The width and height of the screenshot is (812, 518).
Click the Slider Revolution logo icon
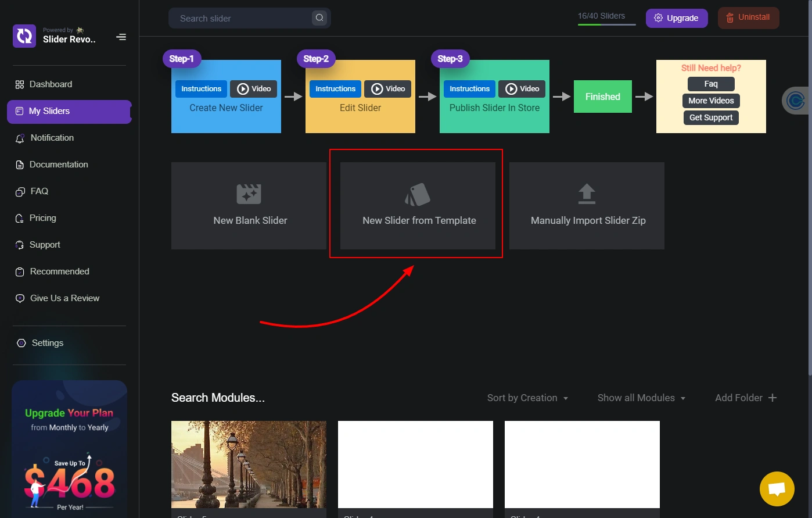point(24,36)
